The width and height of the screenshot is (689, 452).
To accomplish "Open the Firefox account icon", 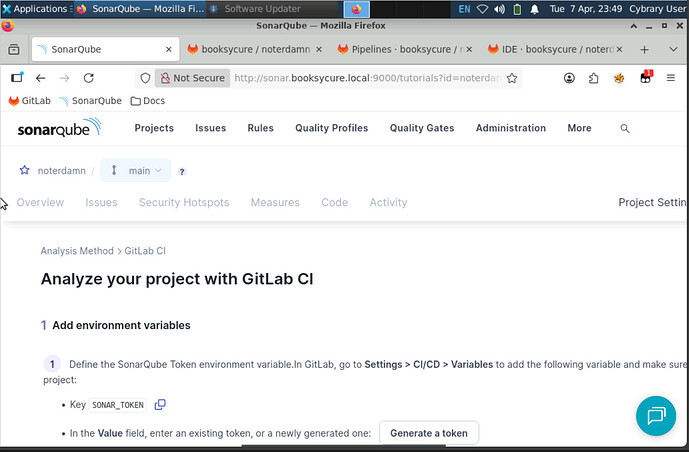I will click(569, 78).
